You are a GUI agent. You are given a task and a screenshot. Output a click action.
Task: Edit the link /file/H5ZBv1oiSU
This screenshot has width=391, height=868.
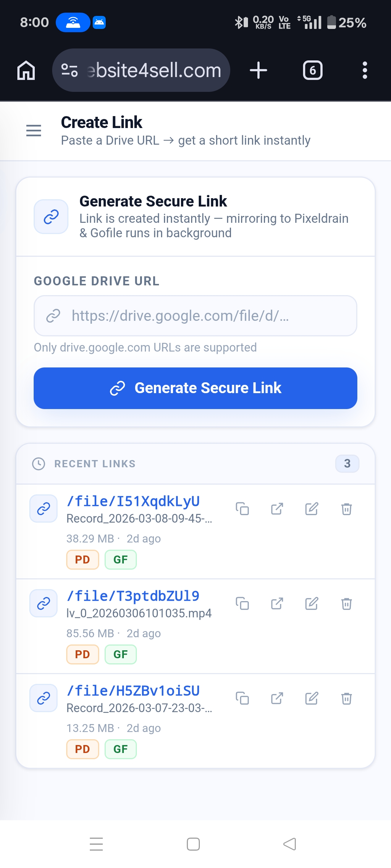coord(312,698)
